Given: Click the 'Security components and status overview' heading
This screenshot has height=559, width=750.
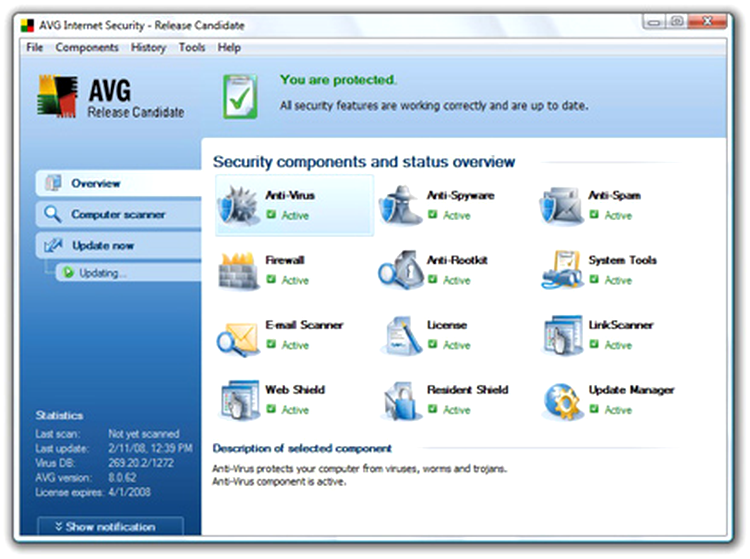Looking at the screenshot, I should (364, 162).
